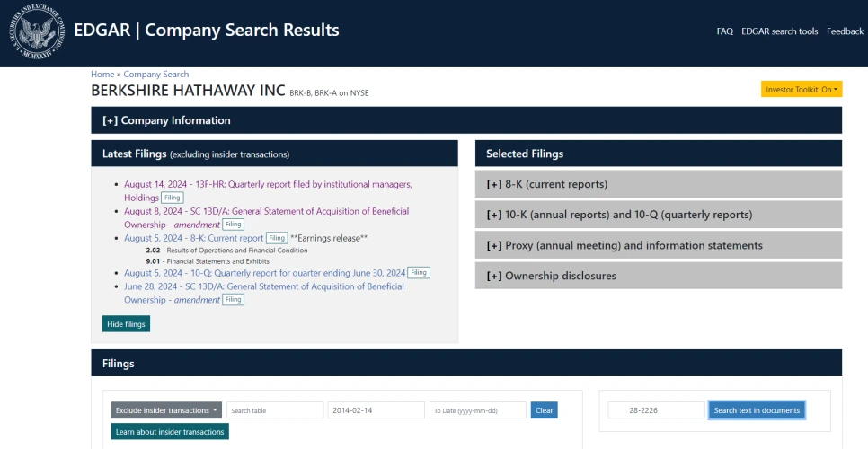Click the Earnings release note text
868x449 pixels.
(x=329, y=238)
